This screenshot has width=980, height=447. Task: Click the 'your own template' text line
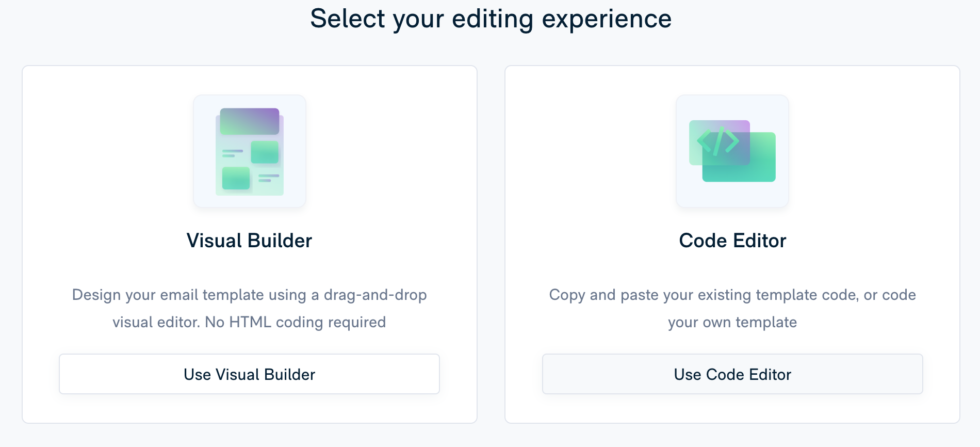pos(732,322)
